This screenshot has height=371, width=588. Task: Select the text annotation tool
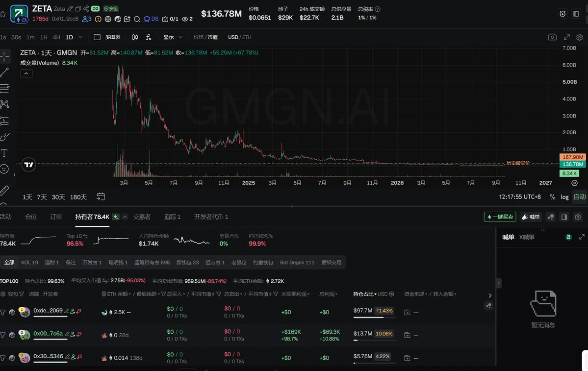pos(4,153)
